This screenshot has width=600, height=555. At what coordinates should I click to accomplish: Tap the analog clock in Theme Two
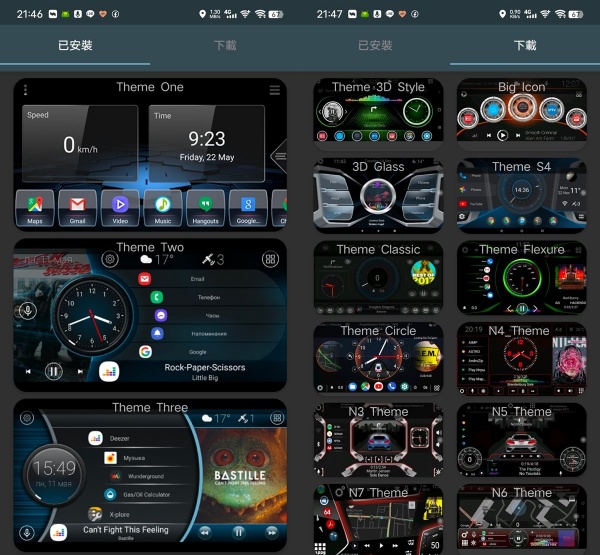click(92, 315)
